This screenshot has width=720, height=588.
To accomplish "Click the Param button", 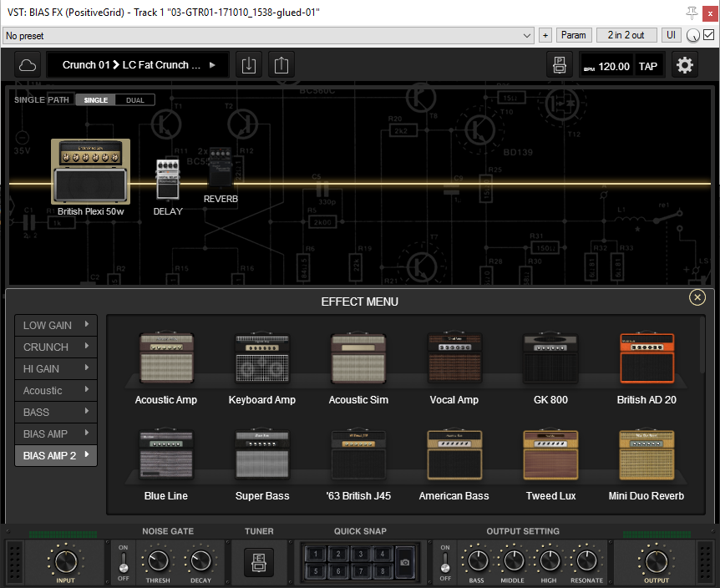I will point(573,35).
